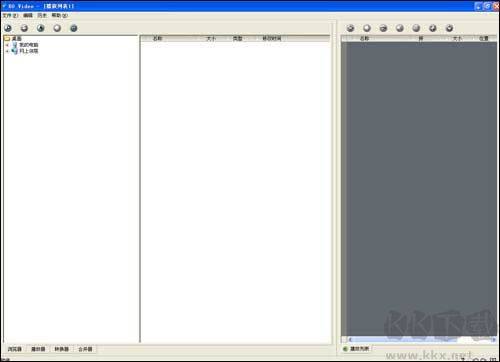Click the first round button in left toolbar
The image size is (500, 362).
(8, 28)
